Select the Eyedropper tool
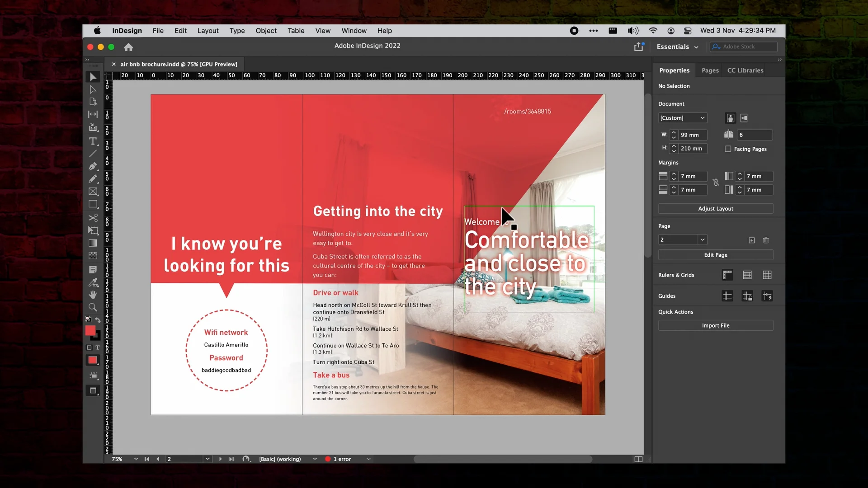Image resolution: width=868 pixels, height=488 pixels. click(x=93, y=282)
